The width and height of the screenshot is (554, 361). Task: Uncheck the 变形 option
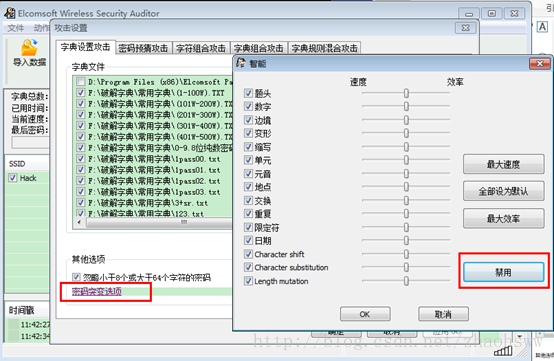[x=248, y=133]
